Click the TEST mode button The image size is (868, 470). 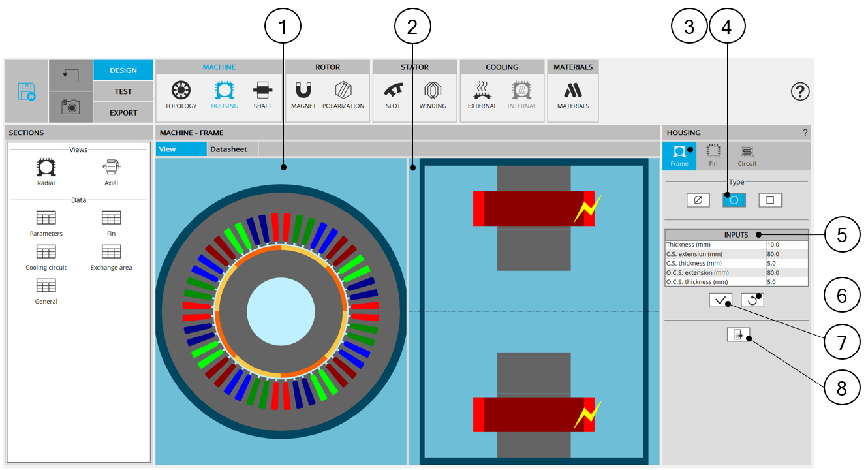tap(123, 91)
